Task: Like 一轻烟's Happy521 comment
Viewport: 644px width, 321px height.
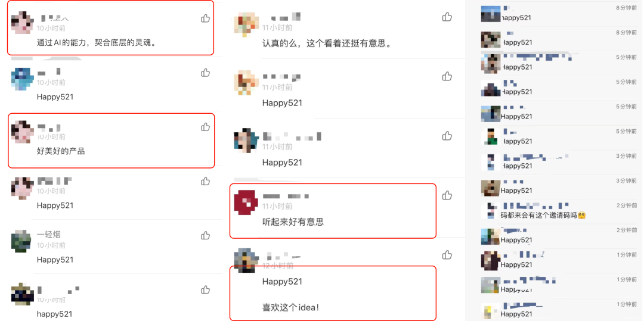Action: pyautogui.click(x=205, y=235)
